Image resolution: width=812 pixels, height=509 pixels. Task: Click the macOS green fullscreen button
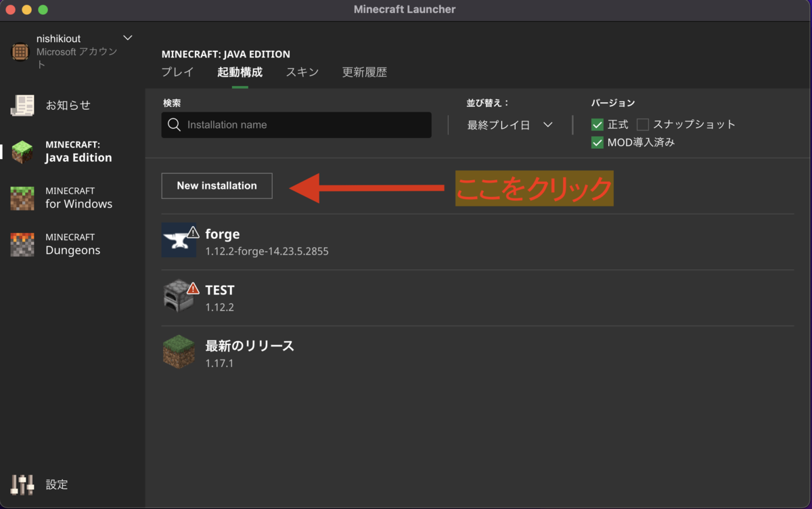click(x=43, y=9)
